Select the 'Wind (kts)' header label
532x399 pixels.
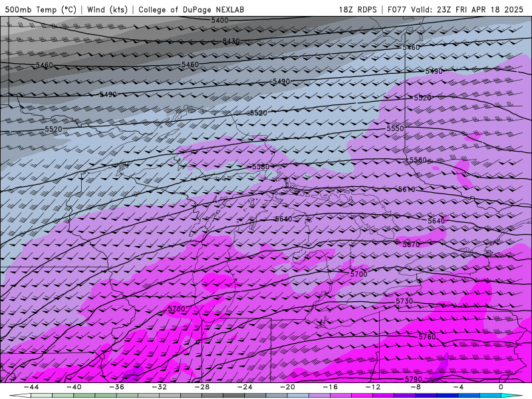[107, 9]
